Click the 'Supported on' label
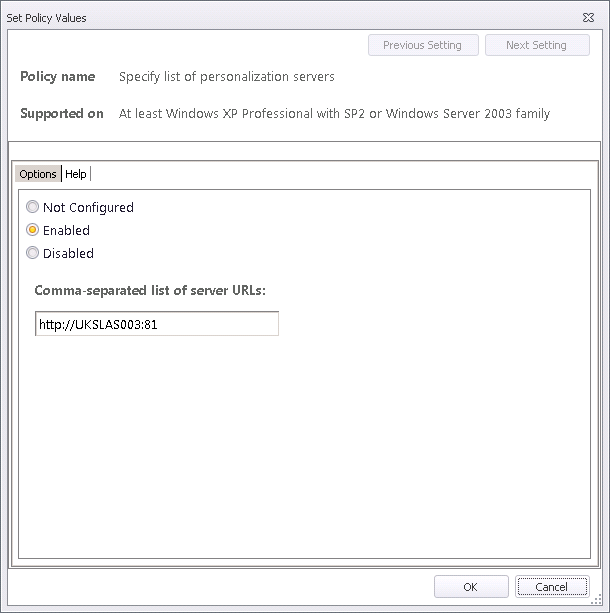The height and width of the screenshot is (613, 610). click(x=62, y=113)
